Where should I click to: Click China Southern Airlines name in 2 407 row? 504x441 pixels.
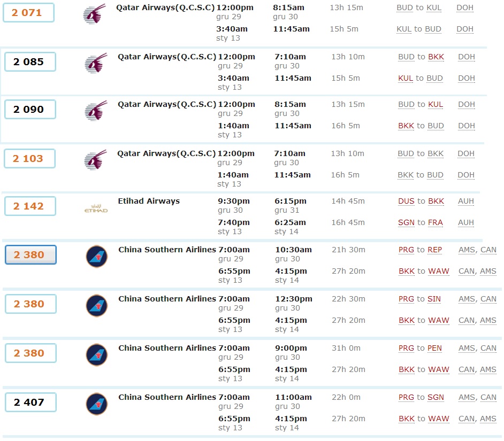pyautogui.click(x=167, y=397)
